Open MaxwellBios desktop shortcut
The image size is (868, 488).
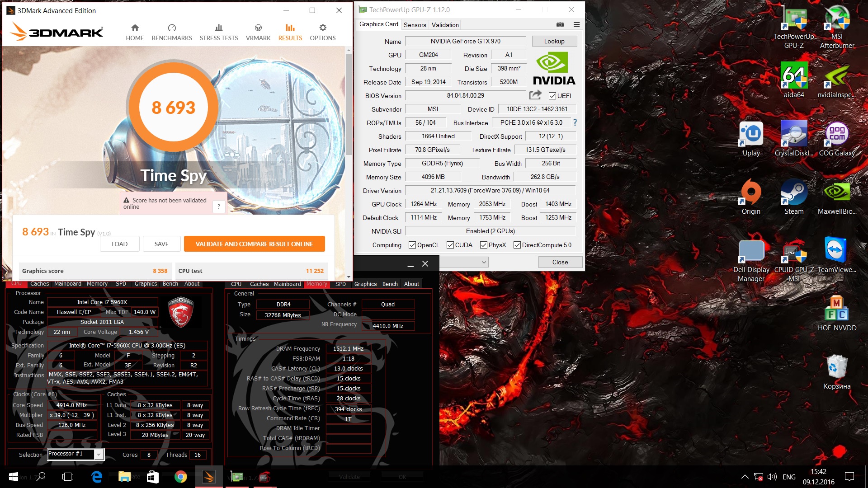click(837, 197)
